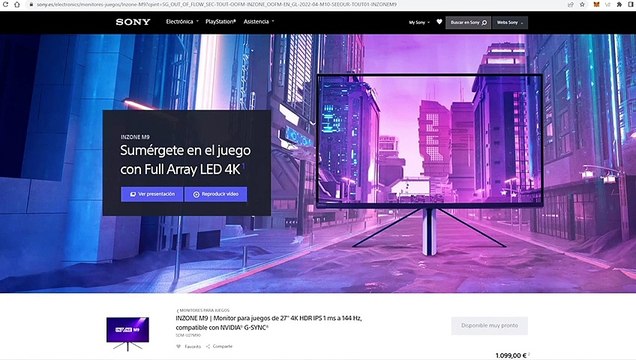Click the Disponible muy pronto button
Image resolution: width=636 pixels, height=360 pixels.
490,326
